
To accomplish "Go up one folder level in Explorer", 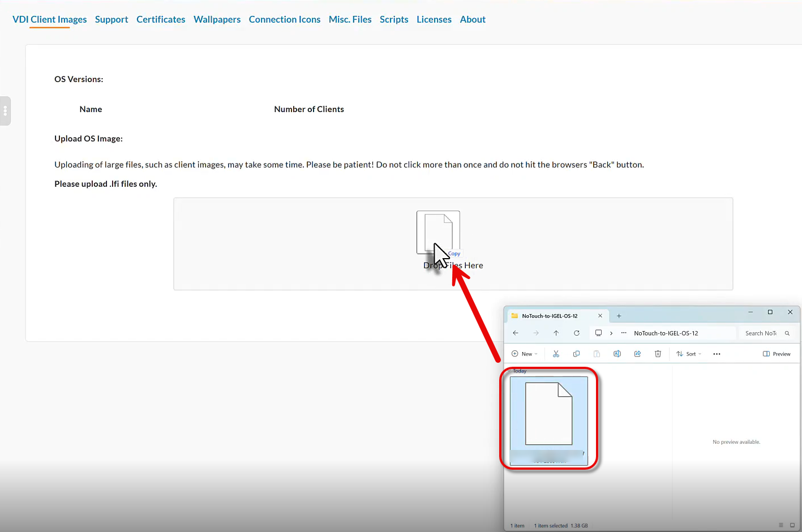I will 556,333.
